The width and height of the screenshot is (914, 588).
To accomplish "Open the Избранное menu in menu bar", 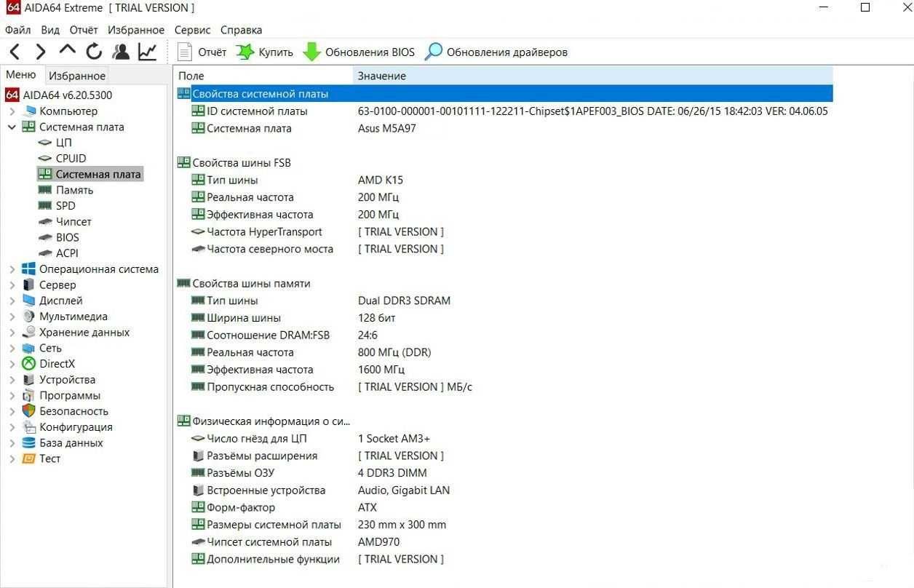I will pos(136,30).
